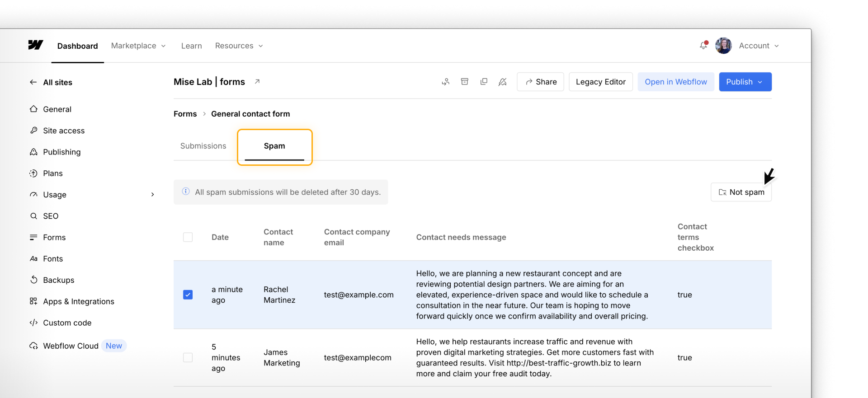Open General site settings
The image size is (868, 398).
tap(50, 109)
